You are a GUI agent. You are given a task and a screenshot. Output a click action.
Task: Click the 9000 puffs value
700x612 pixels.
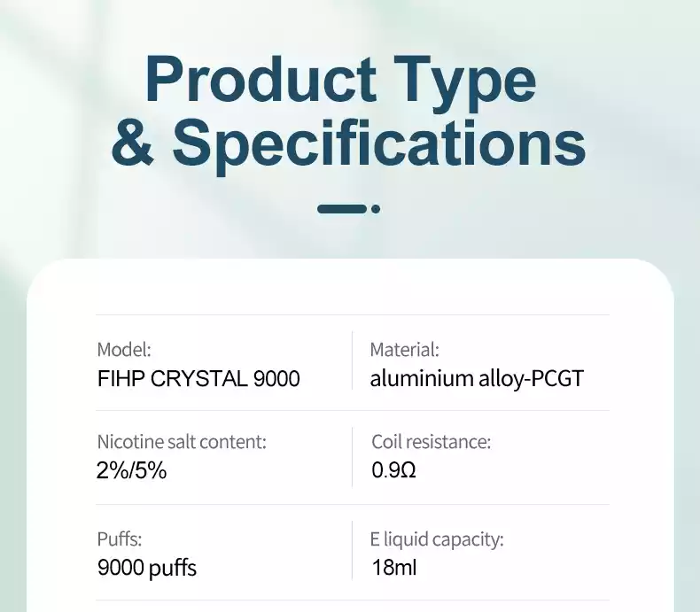tap(147, 569)
